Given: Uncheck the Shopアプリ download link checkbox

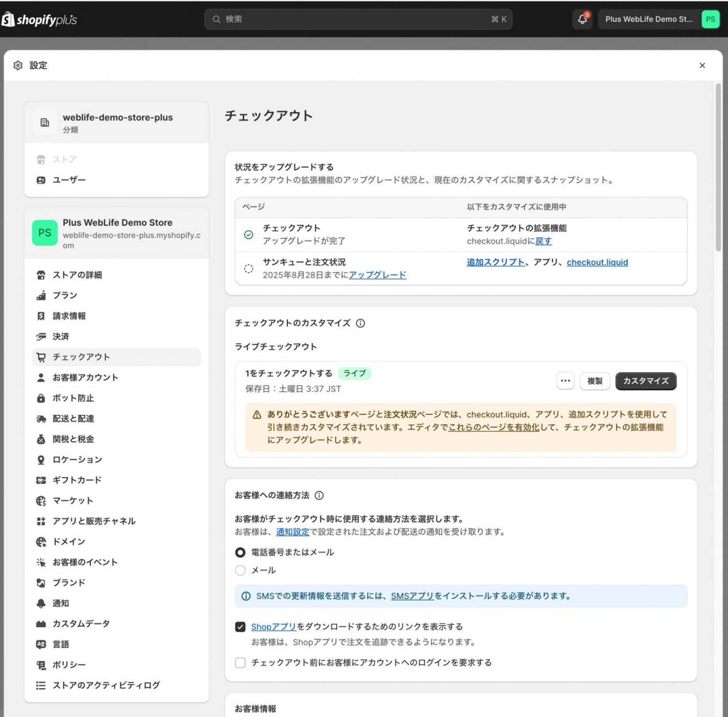Looking at the screenshot, I should point(240,626).
